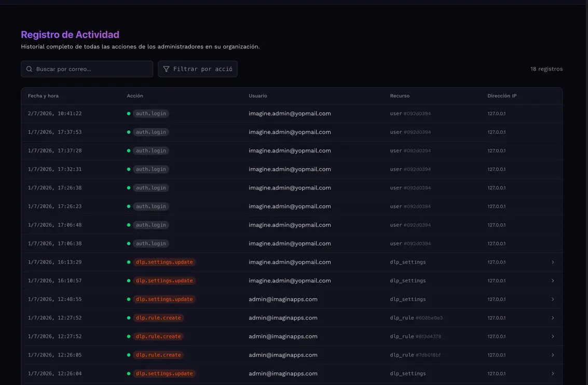Click timestamp '1/7/2026, 17:32:31'
Screen dimensions: 588x385
[x=54, y=169]
